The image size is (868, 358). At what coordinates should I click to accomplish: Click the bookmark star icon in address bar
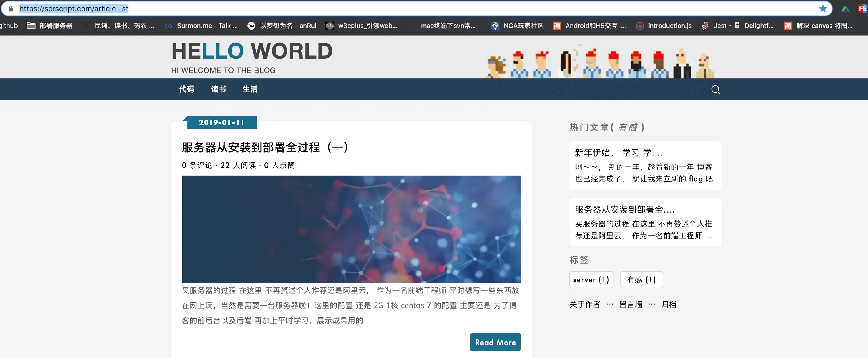(x=823, y=8)
